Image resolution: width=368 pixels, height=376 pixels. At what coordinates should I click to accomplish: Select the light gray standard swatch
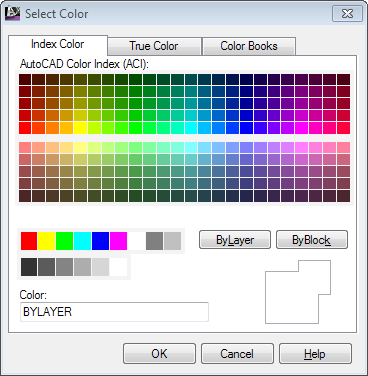[x=173, y=241]
